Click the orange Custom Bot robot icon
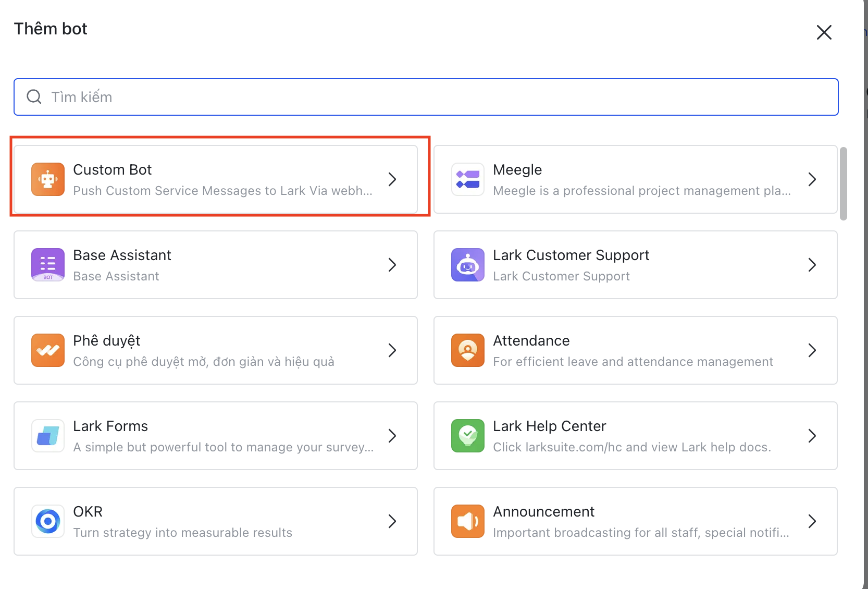868x589 pixels. click(48, 179)
